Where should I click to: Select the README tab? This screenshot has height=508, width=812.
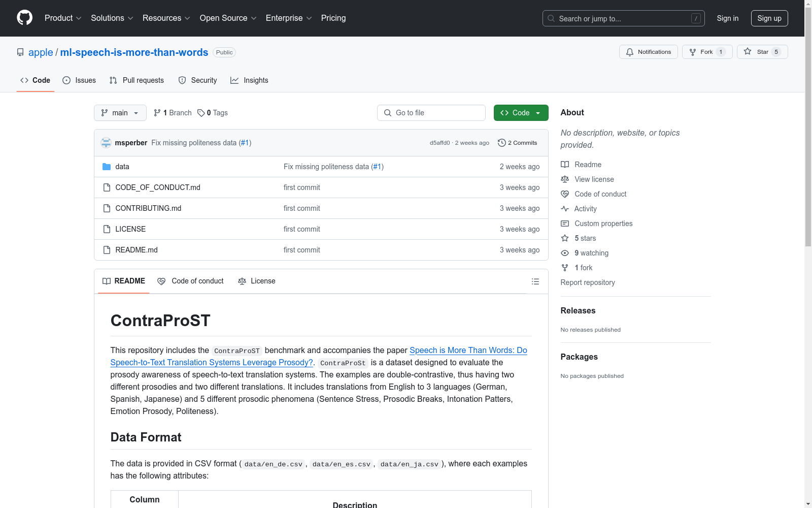[x=124, y=281]
